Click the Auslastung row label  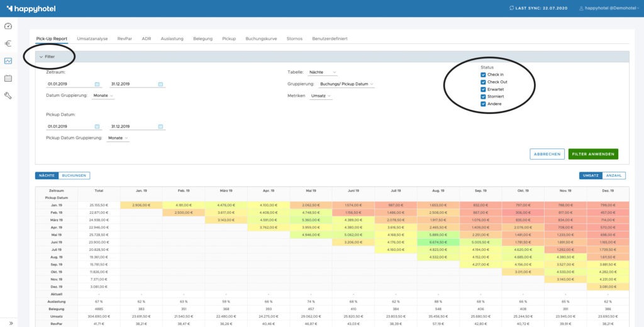point(56,301)
